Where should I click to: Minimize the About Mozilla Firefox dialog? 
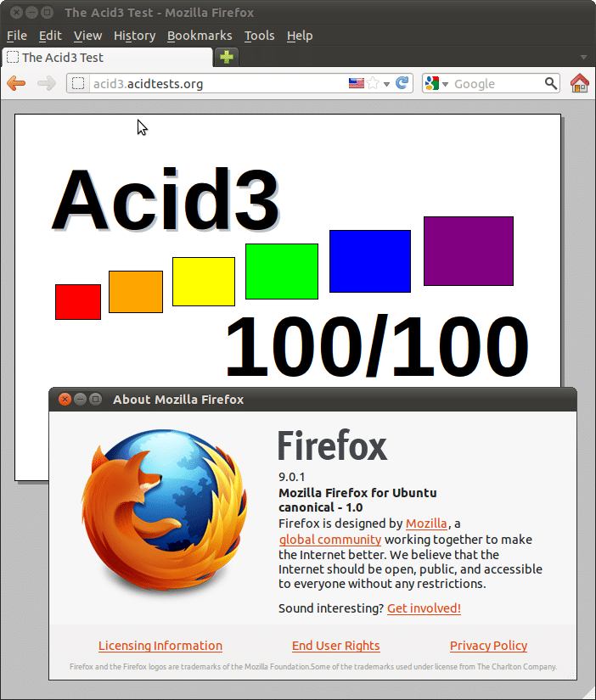tap(80, 399)
